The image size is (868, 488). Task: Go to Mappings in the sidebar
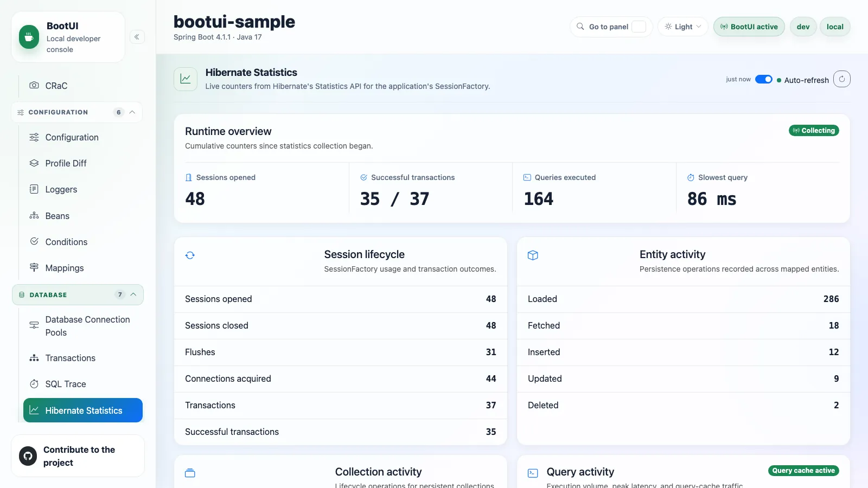(x=83, y=268)
